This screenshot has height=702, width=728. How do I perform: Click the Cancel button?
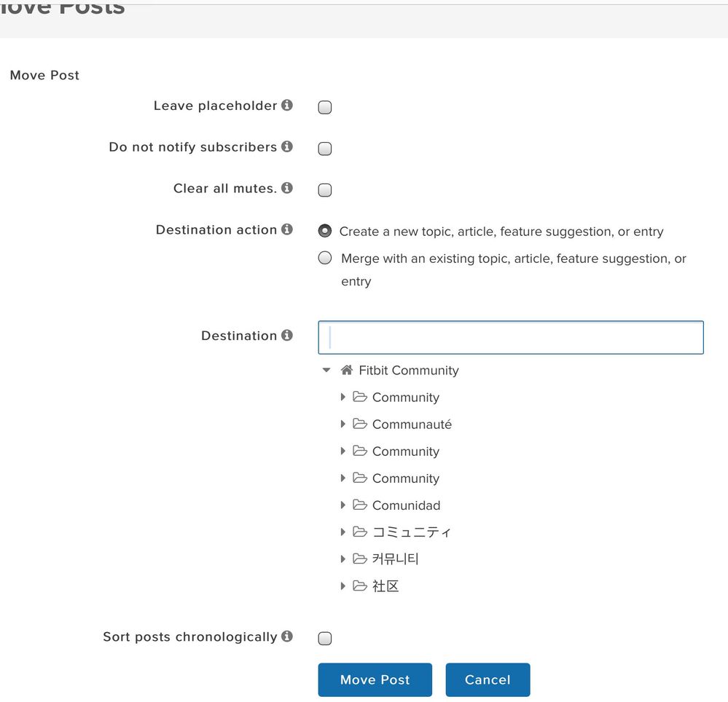pos(488,679)
